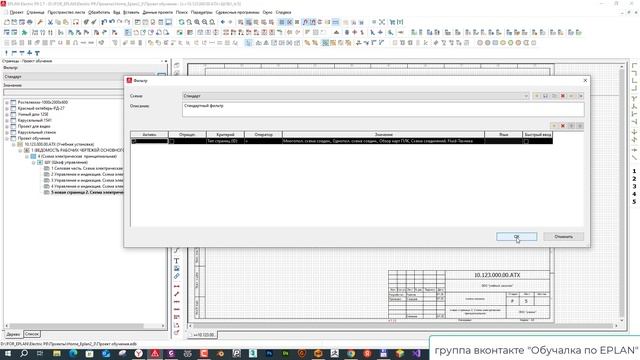Open Microsoft Edge from the taskbar
640x360 pixels.
(x=73, y=353)
